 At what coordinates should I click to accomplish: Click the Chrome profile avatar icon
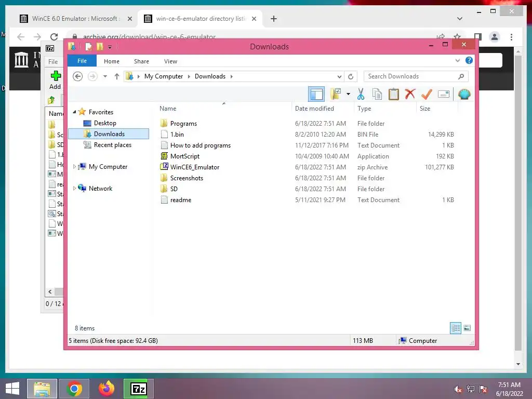click(495, 37)
